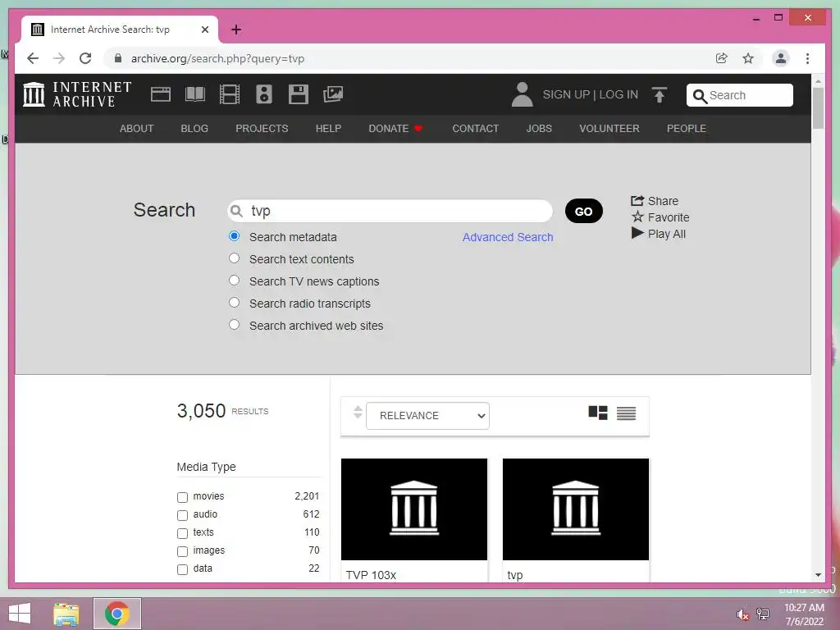
Task: Open the RELEVANCE sort dropdown
Action: pos(427,416)
